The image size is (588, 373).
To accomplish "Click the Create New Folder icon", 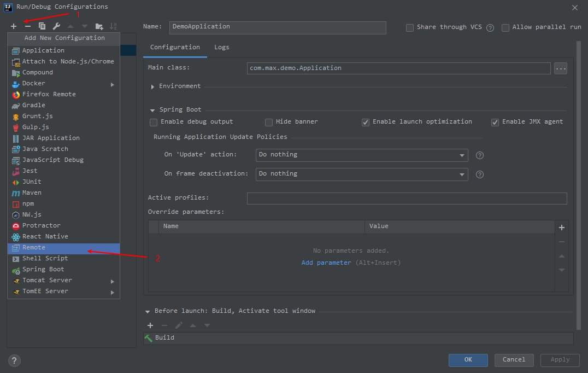I will [x=99, y=26].
